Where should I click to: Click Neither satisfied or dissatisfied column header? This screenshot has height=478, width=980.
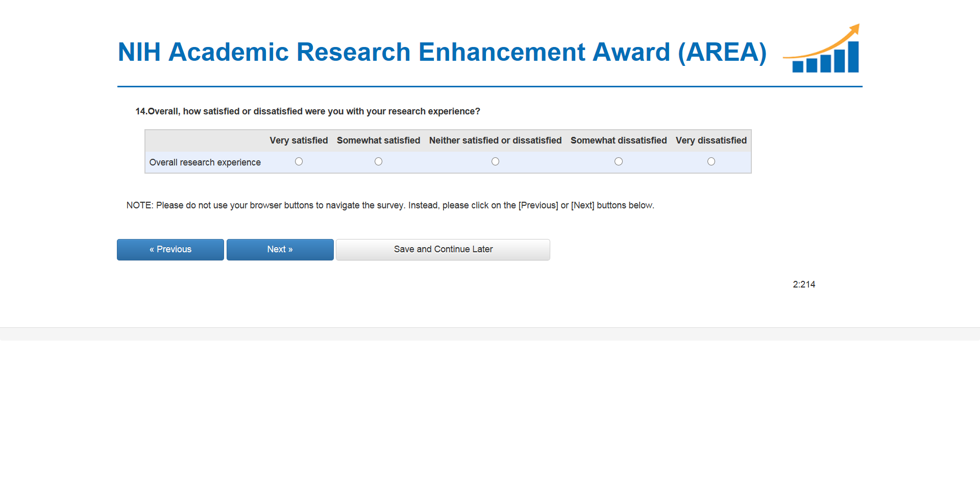point(495,140)
